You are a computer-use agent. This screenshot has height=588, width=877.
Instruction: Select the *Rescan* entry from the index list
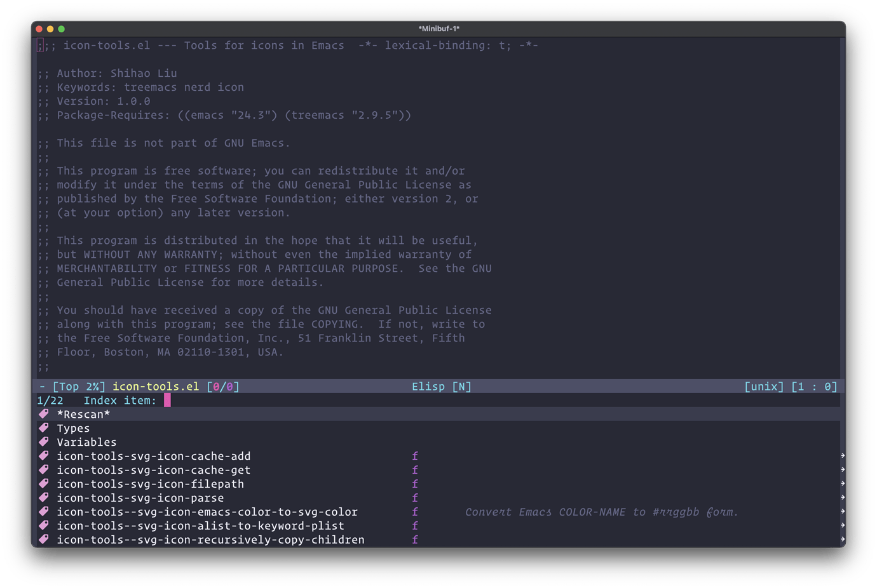(83, 414)
